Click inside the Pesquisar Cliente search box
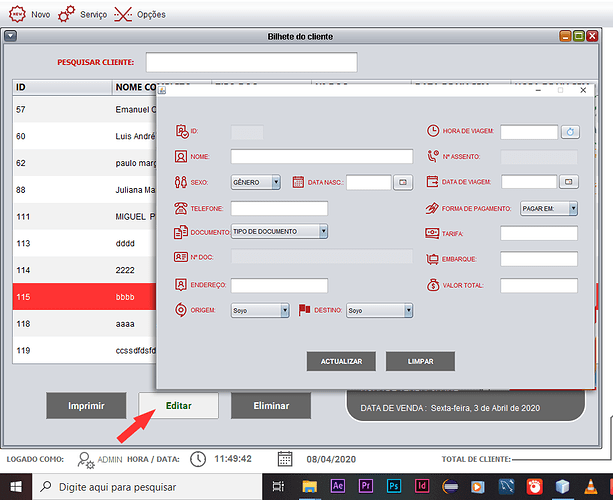613x500 pixels. [251, 62]
